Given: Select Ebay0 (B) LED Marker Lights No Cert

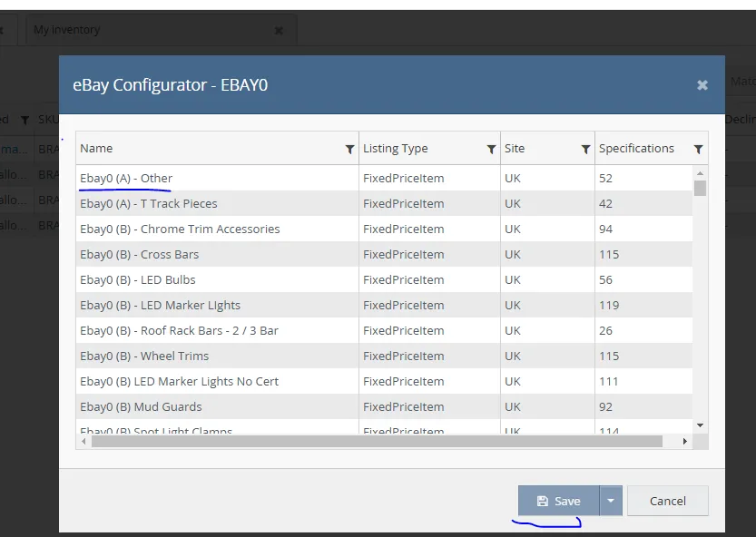Looking at the screenshot, I should click(384, 381).
